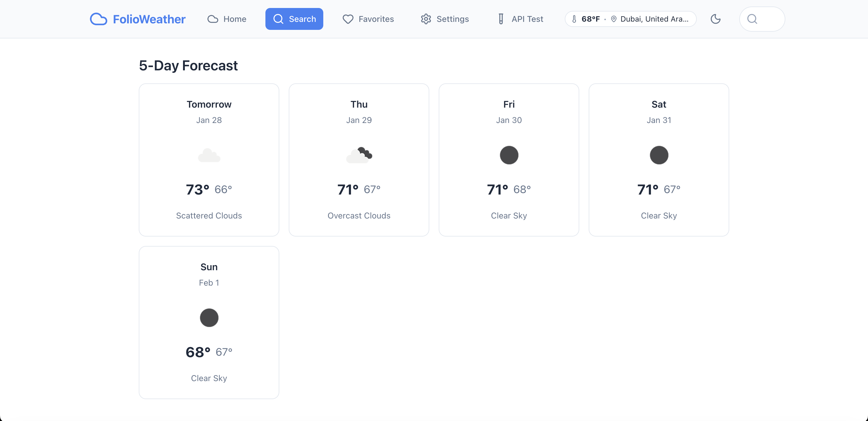Click the FolioWeather brand name link

point(149,19)
